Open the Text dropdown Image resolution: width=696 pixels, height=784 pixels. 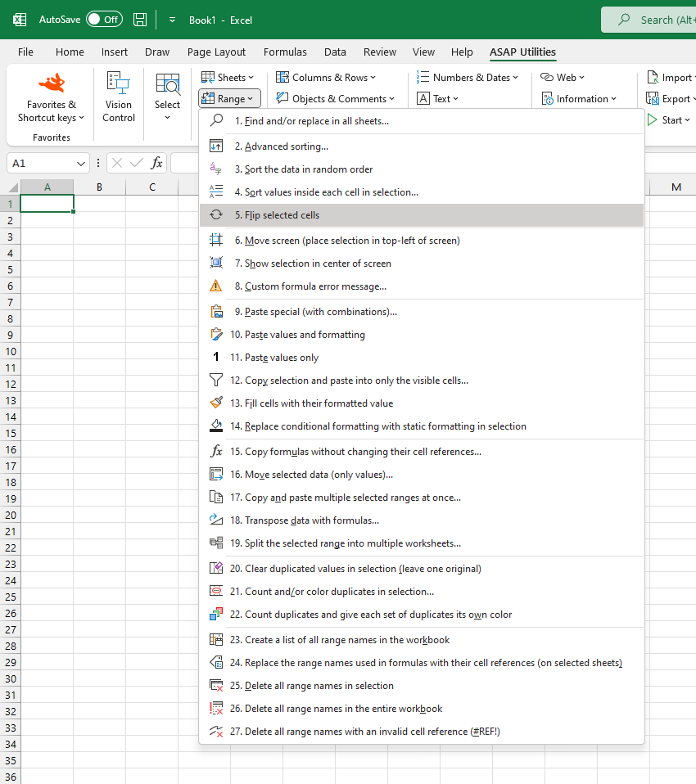438,98
